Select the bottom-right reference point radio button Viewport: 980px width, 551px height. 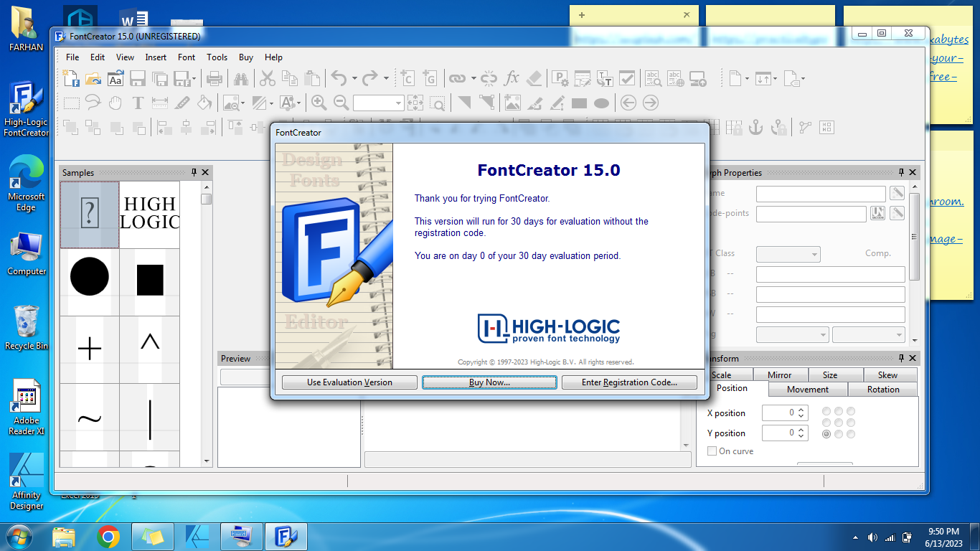tap(851, 434)
